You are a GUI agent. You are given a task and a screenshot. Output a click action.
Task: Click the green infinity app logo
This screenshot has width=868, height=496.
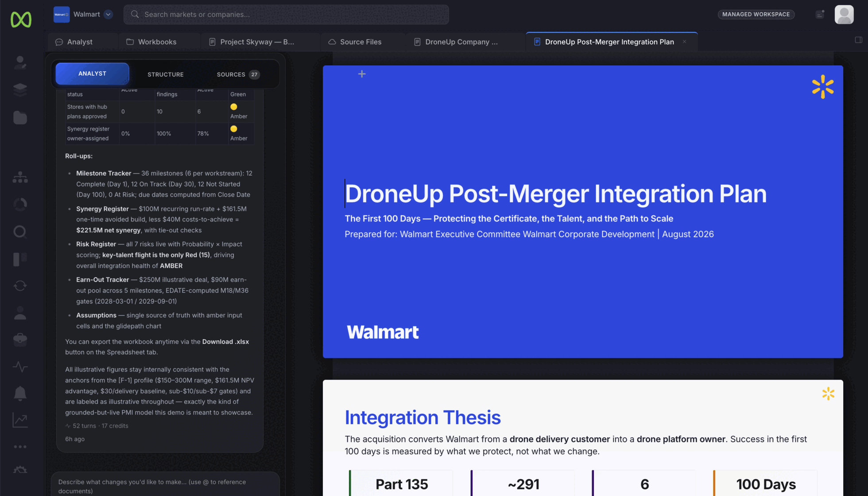(21, 19)
